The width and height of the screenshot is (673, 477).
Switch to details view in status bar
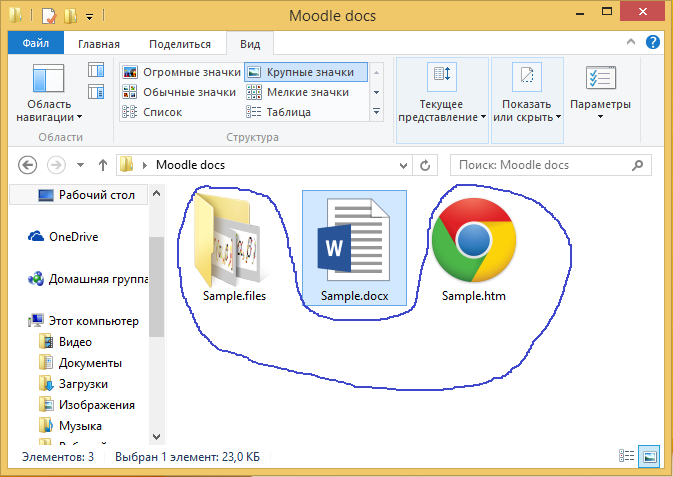[x=627, y=456]
